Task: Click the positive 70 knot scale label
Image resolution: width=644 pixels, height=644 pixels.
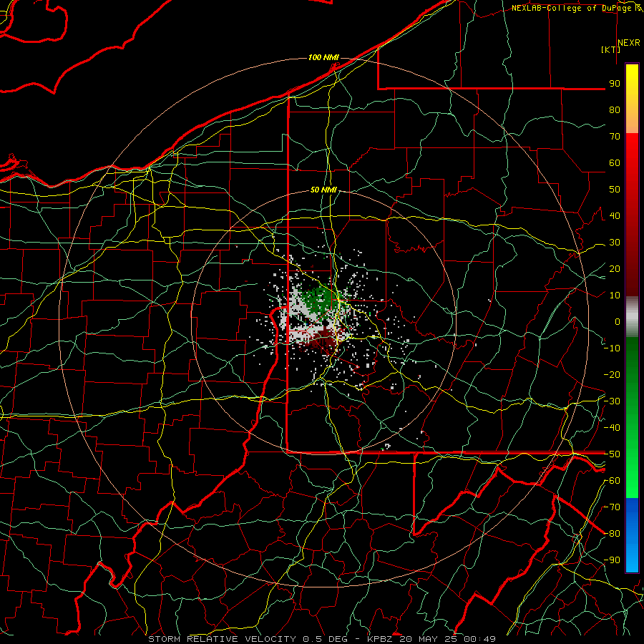Action: click(615, 137)
